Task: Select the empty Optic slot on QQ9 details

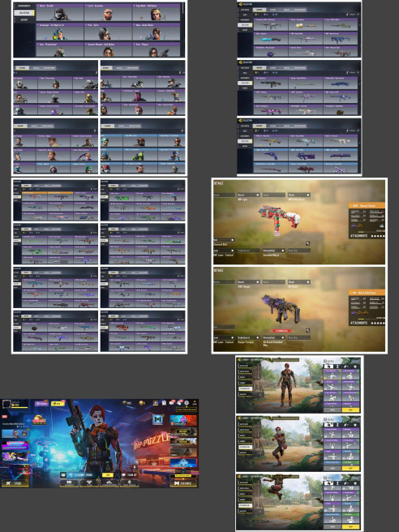Action: pos(274,195)
